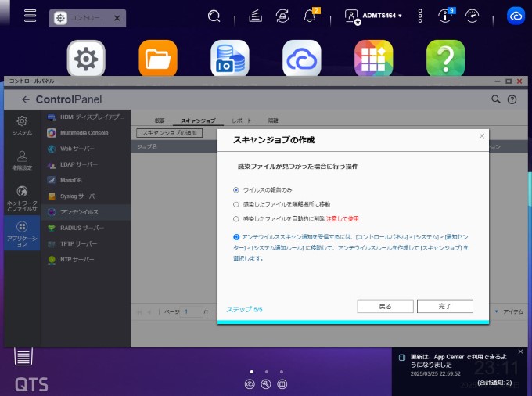The width and height of the screenshot is (532, 396).
Task: Close the スキャンジョブの作成 dialog
Action: pyautogui.click(x=482, y=136)
